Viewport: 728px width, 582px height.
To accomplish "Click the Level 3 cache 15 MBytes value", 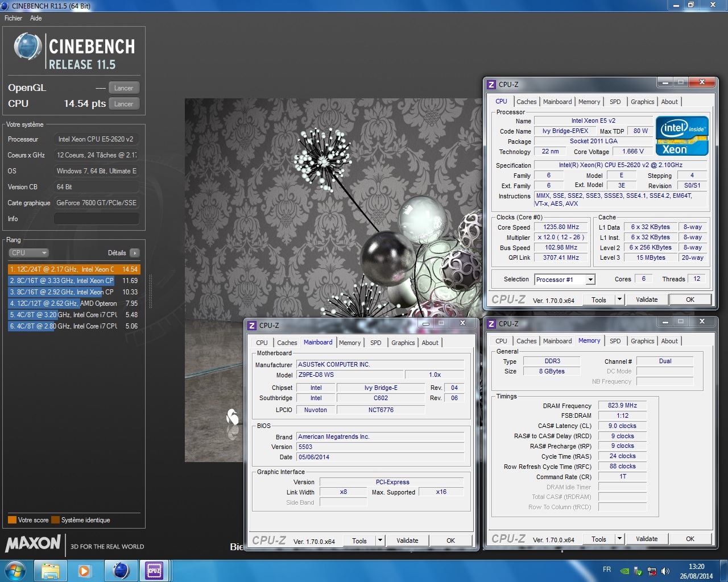I will [x=651, y=258].
